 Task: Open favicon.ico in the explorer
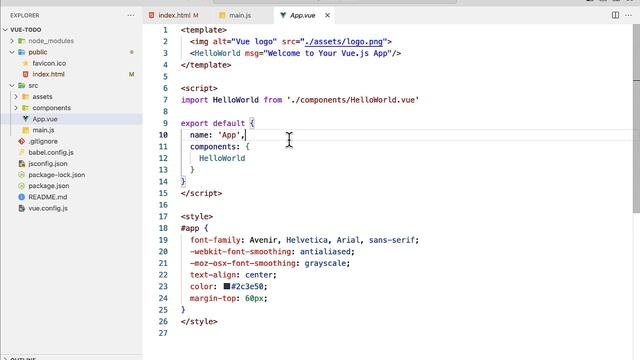coord(49,63)
